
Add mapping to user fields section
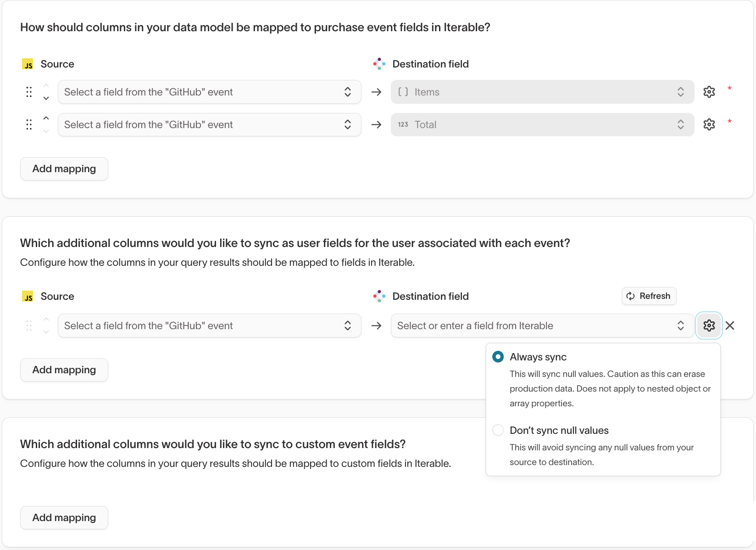pos(64,370)
